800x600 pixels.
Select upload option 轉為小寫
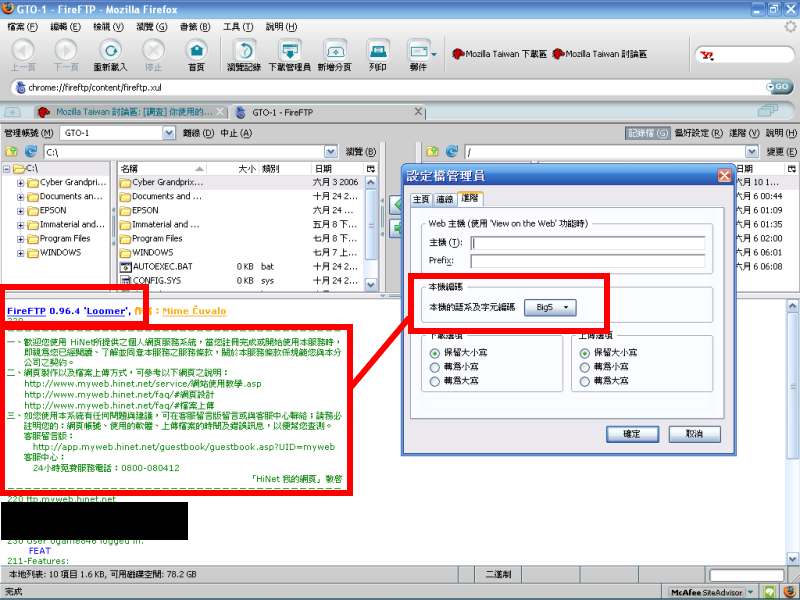[585, 367]
